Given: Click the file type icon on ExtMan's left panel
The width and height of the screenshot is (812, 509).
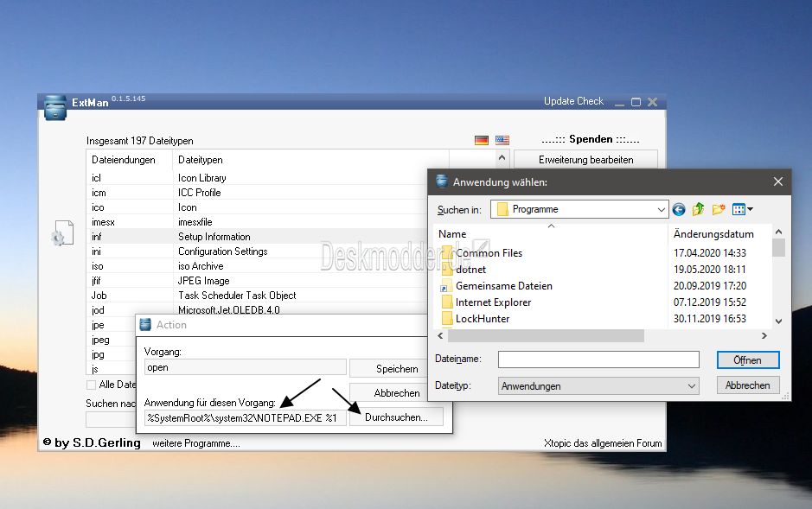Looking at the screenshot, I should [x=62, y=232].
